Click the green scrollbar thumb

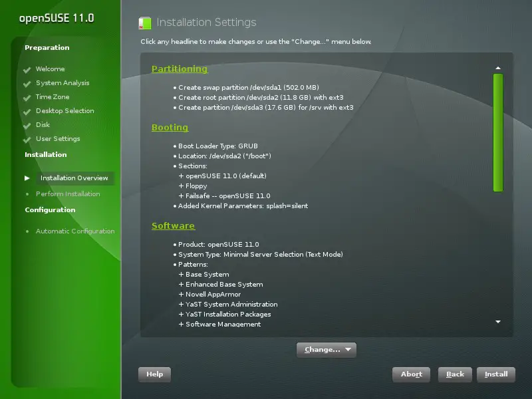(x=498, y=132)
